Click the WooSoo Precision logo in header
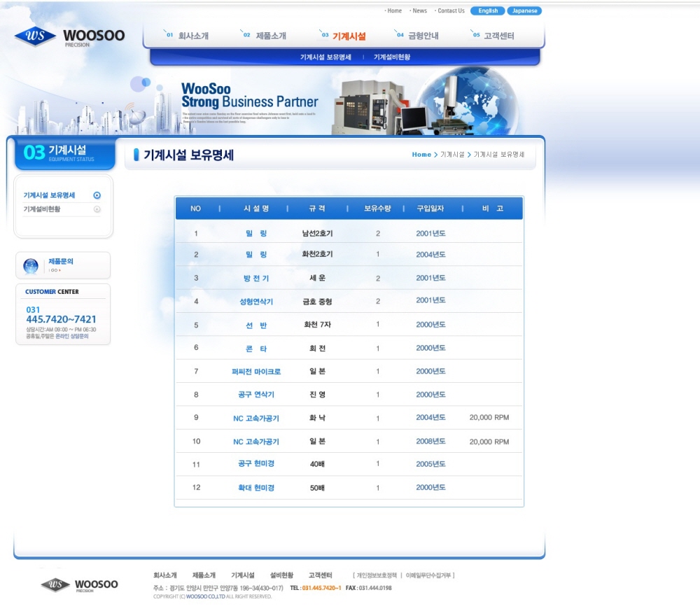 (69, 36)
